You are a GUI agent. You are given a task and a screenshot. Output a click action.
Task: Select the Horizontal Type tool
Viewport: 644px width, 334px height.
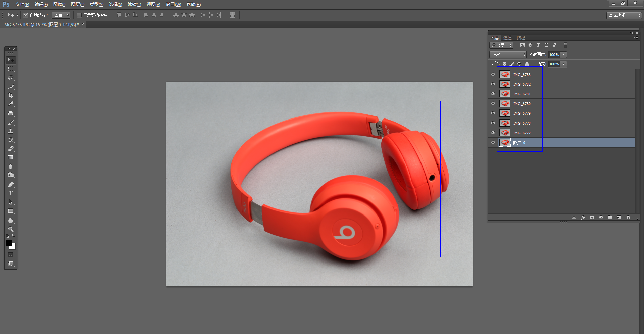(x=11, y=193)
